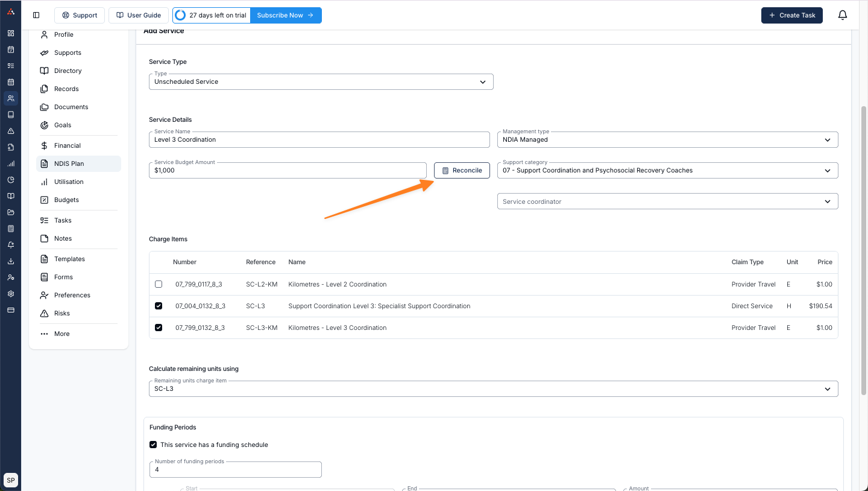
Task: Check the SC-L2-KM charge item checkbox
Action: 159,284
